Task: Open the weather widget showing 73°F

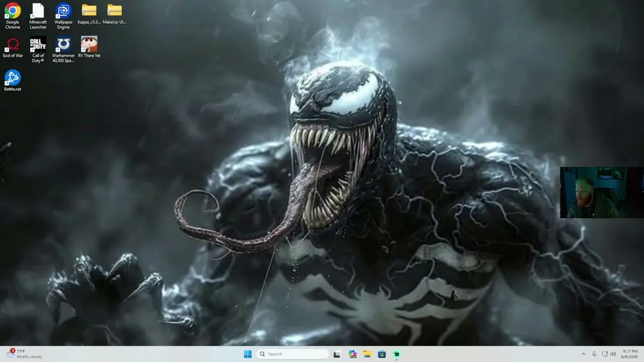Action: coord(25,354)
